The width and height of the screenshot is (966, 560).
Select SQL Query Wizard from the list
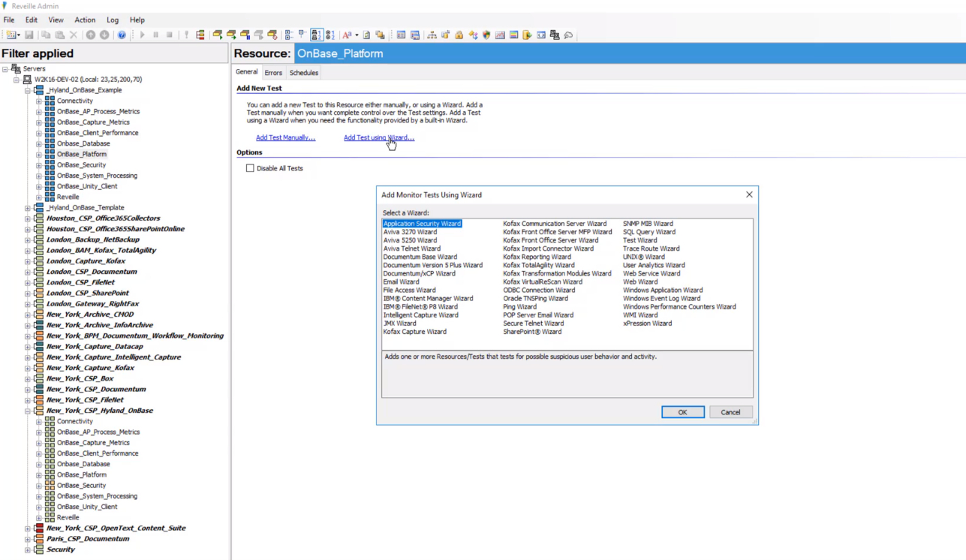click(651, 231)
